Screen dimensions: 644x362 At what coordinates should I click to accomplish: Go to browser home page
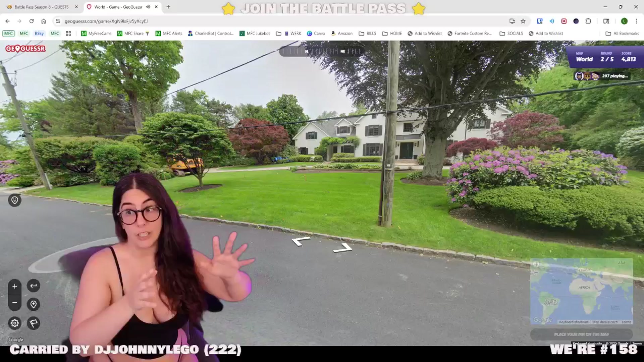pos(44,21)
